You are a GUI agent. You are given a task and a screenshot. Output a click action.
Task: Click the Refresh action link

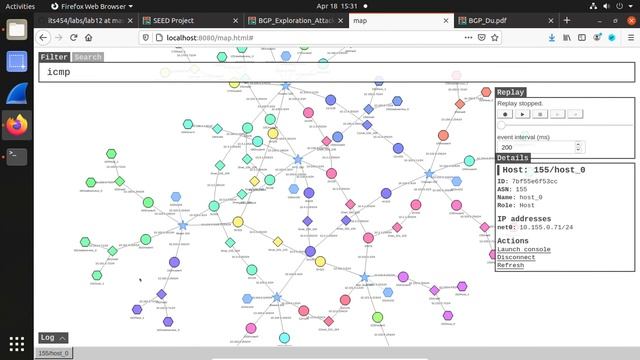tap(511, 265)
